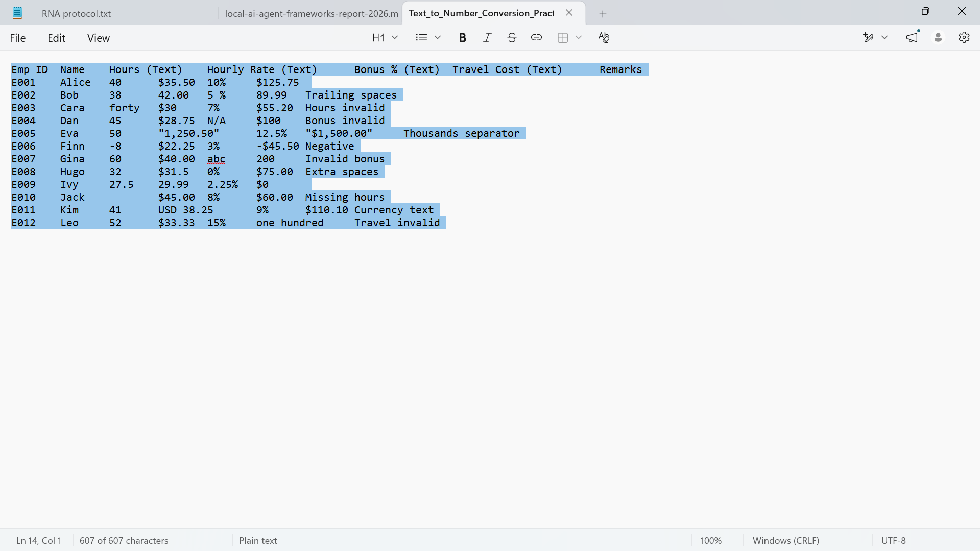Click 'Hourly Rate (Text)' header
The width and height of the screenshot is (980, 551).
(262, 69)
